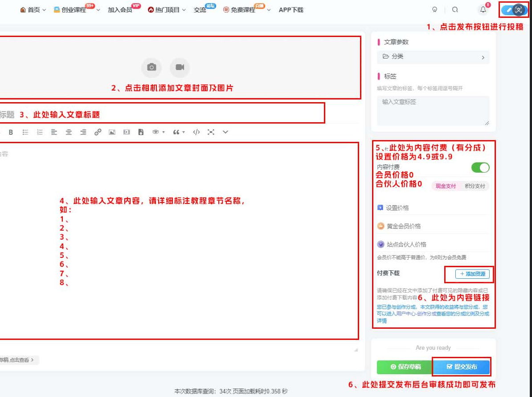Click the pencil publish icon in header

[508, 10]
